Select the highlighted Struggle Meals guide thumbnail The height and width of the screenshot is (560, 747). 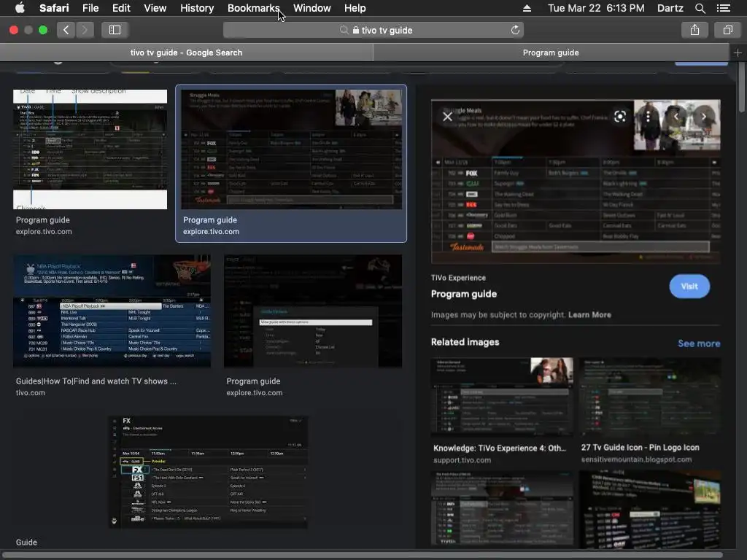(x=291, y=149)
